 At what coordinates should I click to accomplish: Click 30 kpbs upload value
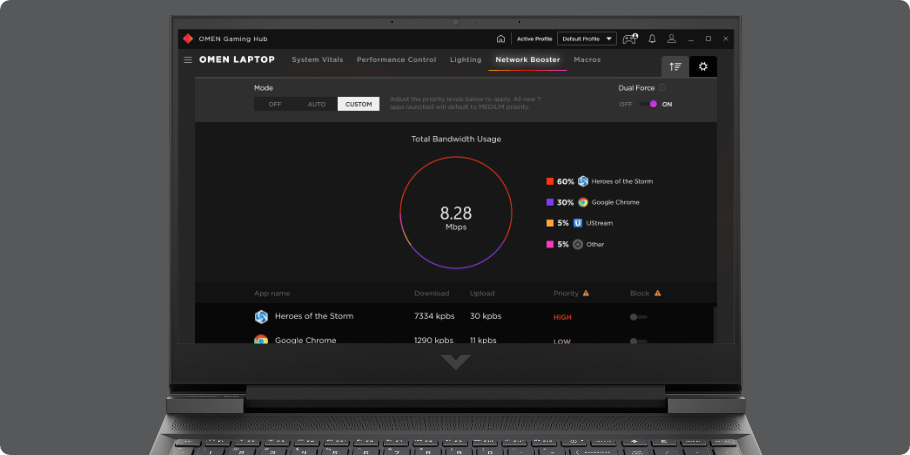coord(486,316)
